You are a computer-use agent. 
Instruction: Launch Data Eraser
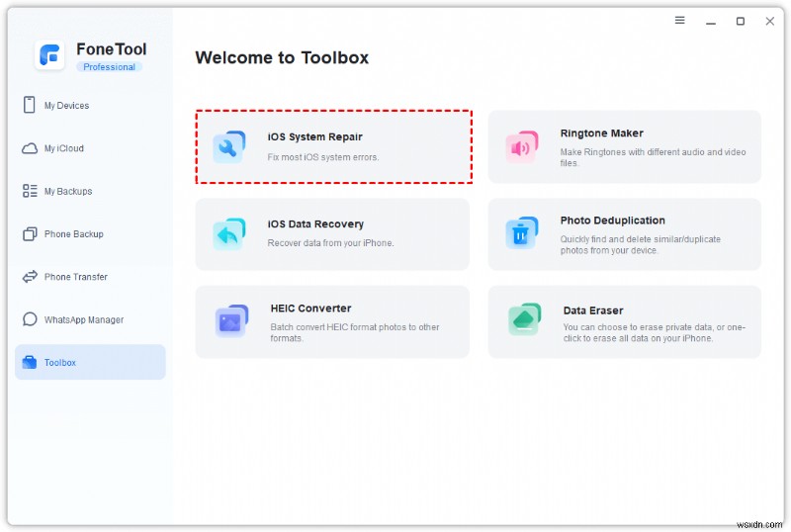click(x=625, y=321)
